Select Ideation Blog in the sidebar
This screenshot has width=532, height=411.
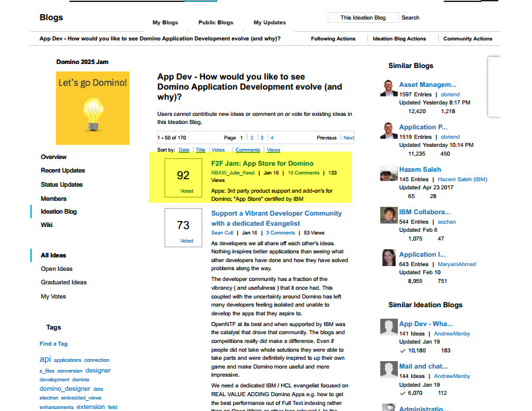[59, 212]
